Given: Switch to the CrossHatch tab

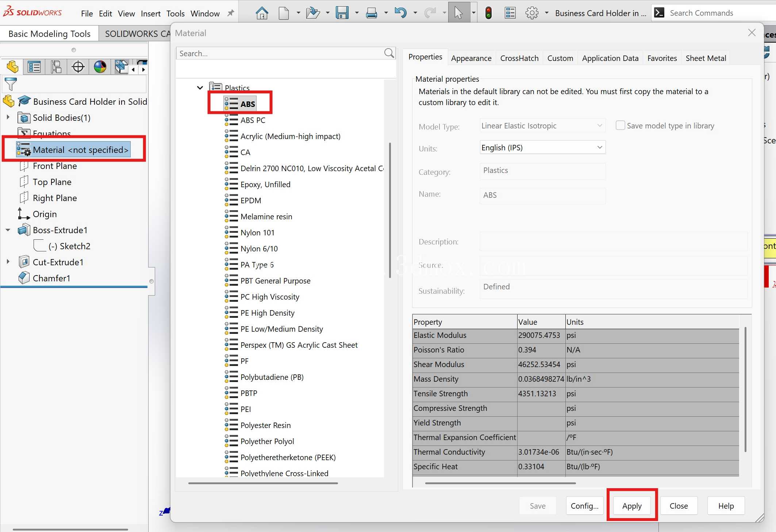Looking at the screenshot, I should click(x=519, y=58).
